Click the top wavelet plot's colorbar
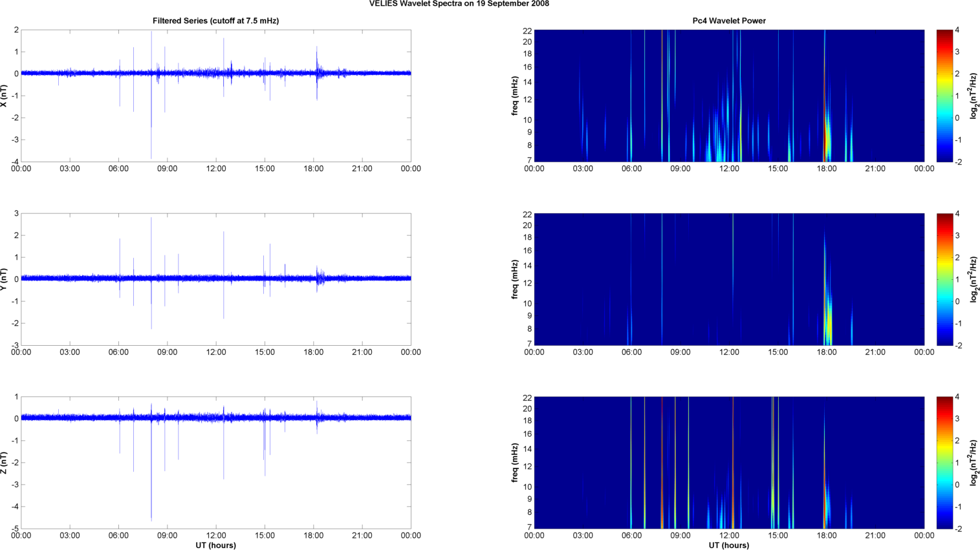This screenshot has height=550, width=980. pyautogui.click(x=944, y=96)
